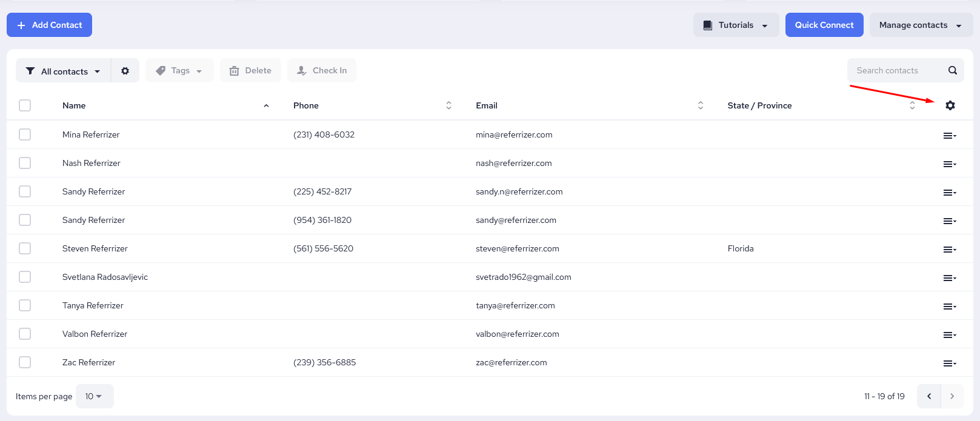This screenshot has height=421, width=980.
Task: Check the box for Steven Referrizer
Action: (25, 248)
